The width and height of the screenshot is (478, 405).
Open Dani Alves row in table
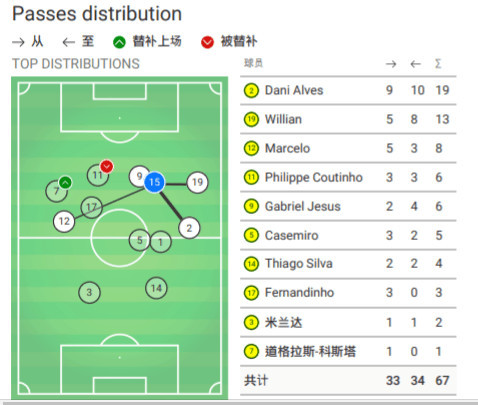pos(348,90)
